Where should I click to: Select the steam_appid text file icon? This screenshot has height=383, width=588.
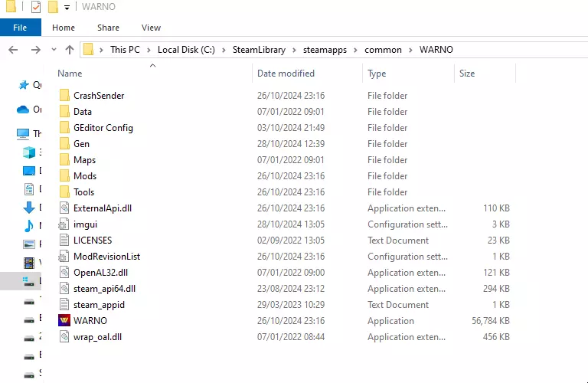64,305
